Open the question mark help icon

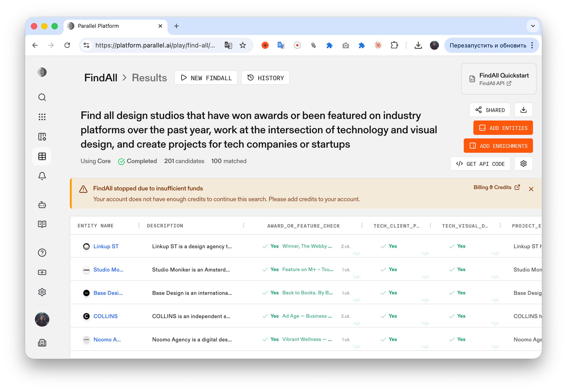42,253
